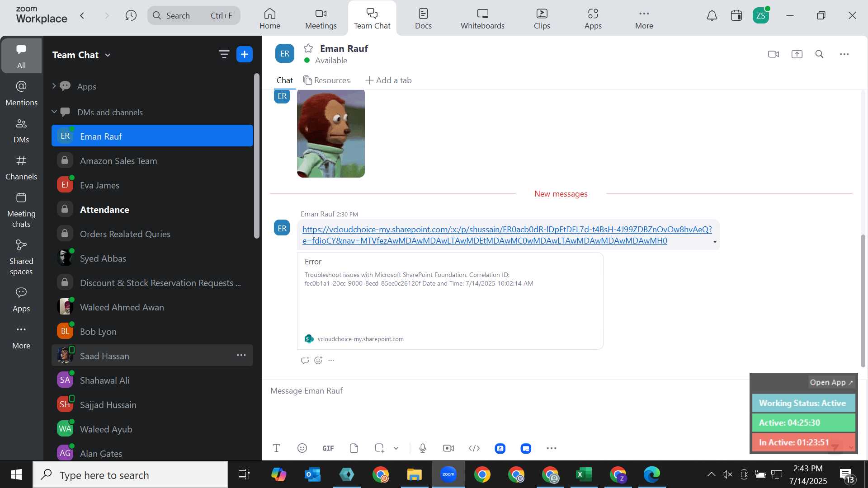Open Sajjad Hussain chat
The height and width of the screenshot is (488, 868).
152,404
